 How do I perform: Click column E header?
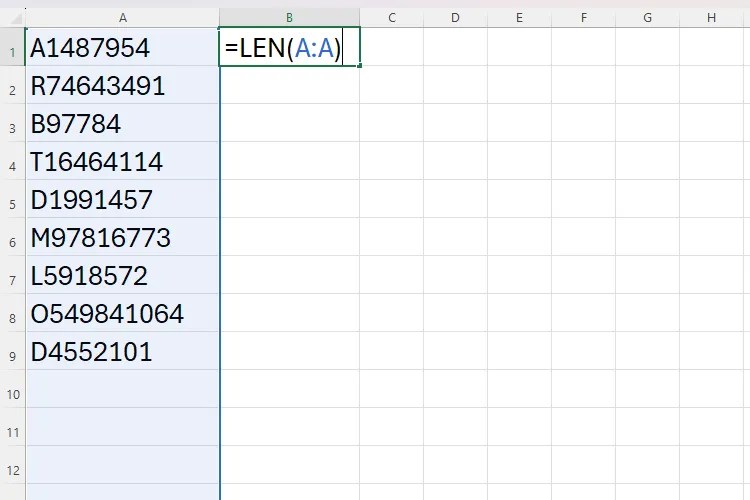pyautogui.click(x=519, y=17)
